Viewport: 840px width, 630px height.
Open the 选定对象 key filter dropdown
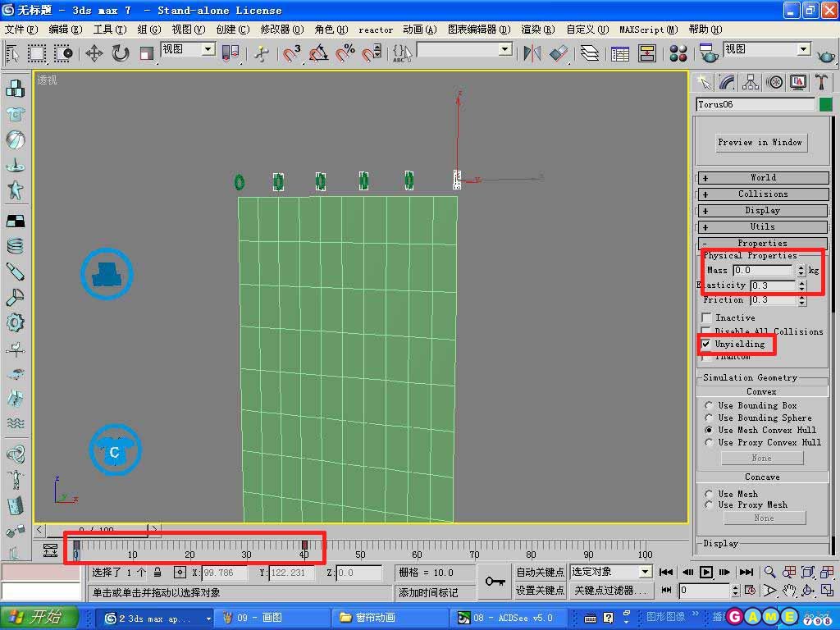click(645, 572)
